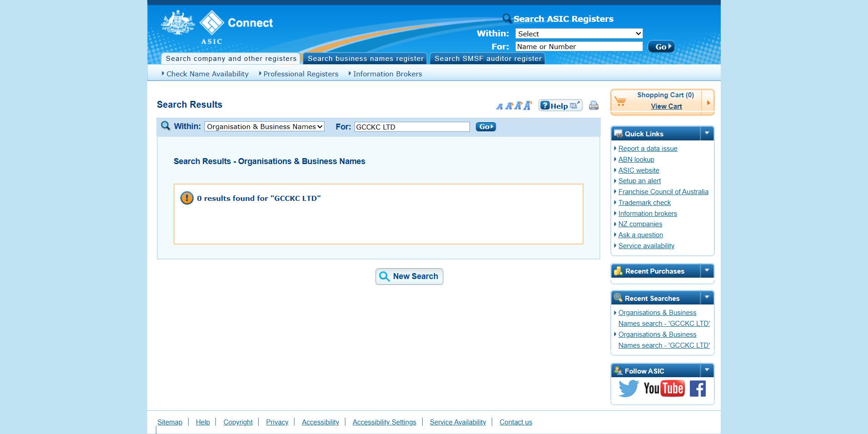Expand the Shopping Cart panel arrow

pos(708,103)
